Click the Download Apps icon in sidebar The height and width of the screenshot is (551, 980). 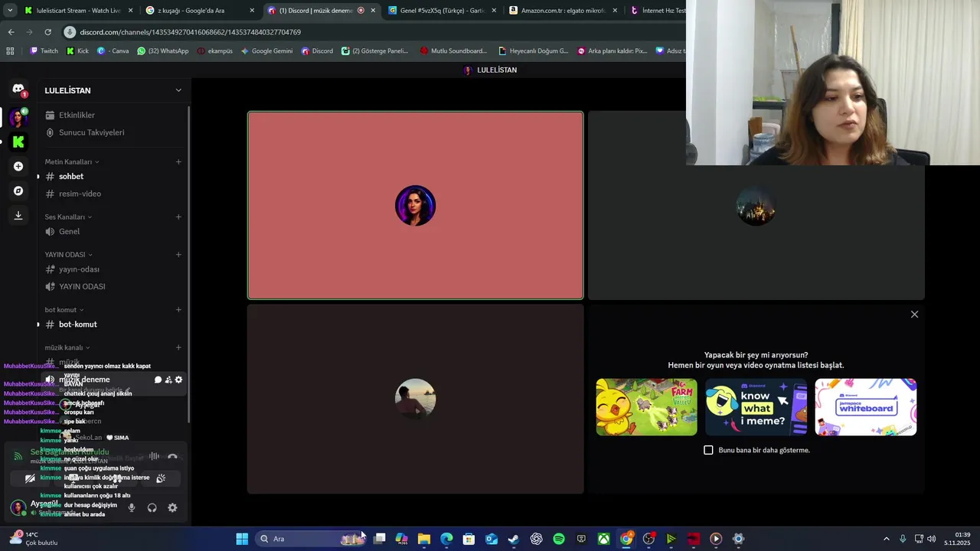click(18, 215)
